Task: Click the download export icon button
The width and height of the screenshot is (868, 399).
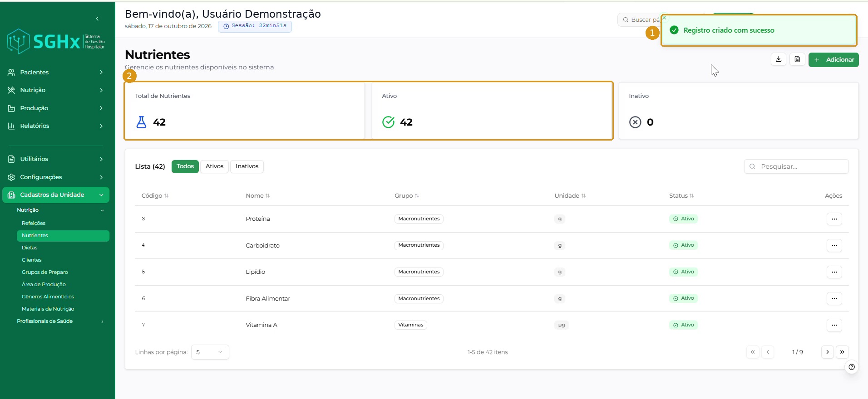Action: pos(779,59)
